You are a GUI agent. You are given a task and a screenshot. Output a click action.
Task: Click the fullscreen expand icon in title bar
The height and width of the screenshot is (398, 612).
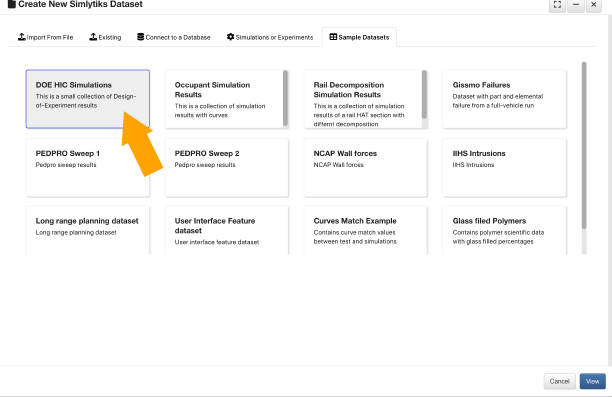557,5
